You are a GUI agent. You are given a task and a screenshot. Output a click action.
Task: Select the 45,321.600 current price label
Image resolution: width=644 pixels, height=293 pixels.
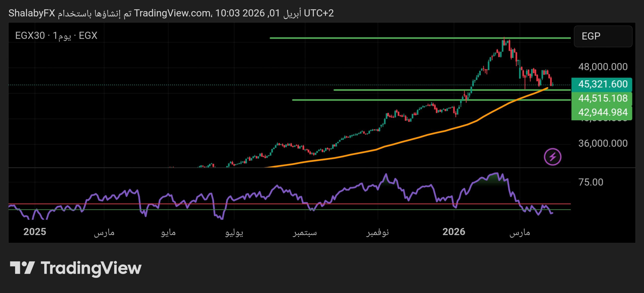pyautogui.click(x=602, y=84)
